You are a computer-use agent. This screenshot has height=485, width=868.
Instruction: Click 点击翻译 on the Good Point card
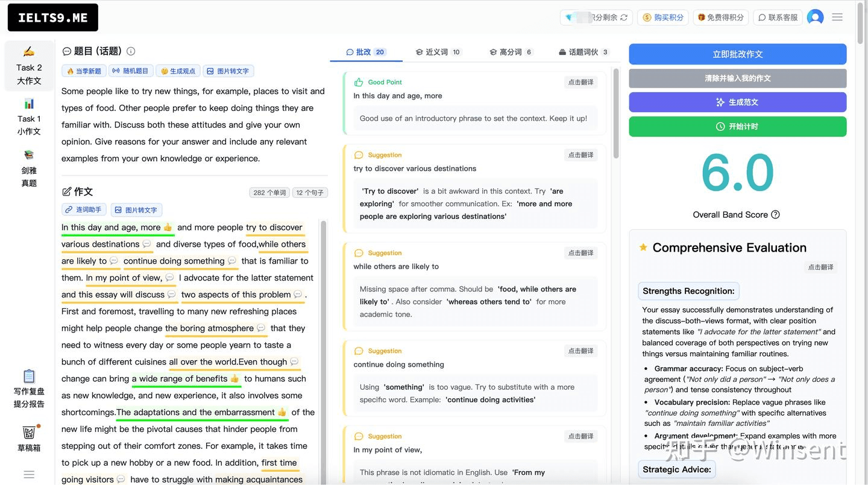pyautogui.click(x=580, y=82)
